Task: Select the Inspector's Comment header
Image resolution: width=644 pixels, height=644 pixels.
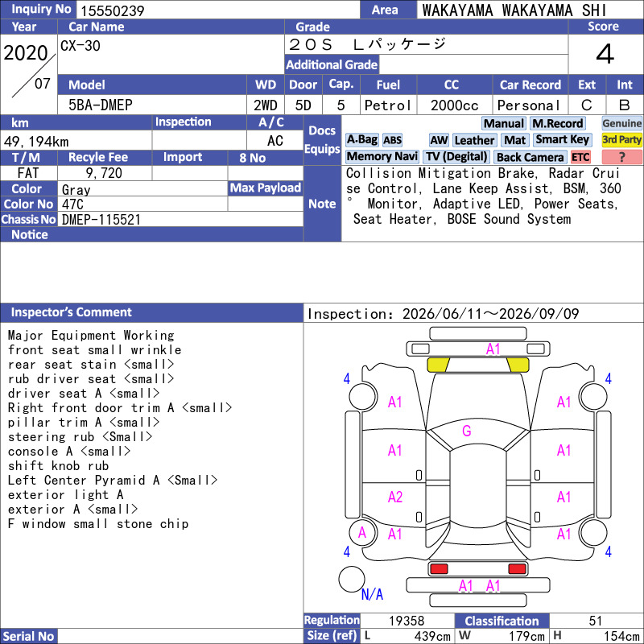Action: click(72, 312)
